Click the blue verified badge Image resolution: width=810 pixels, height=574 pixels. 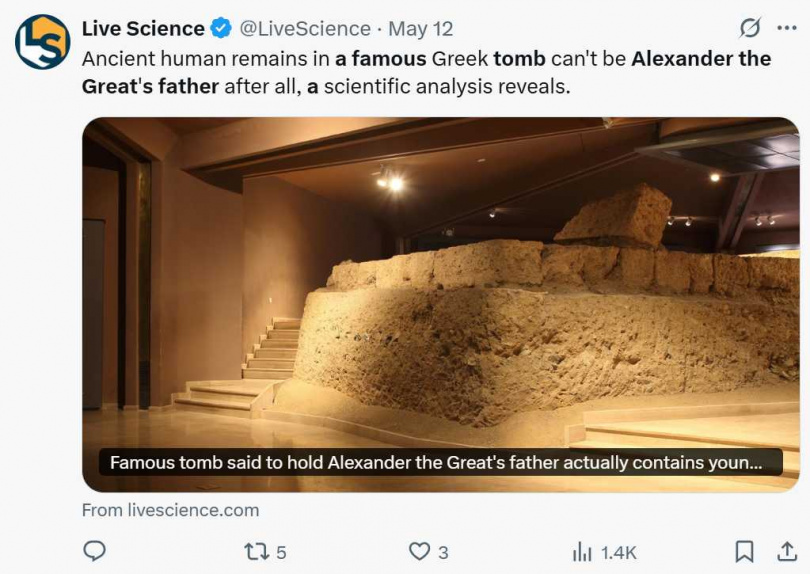220,29
